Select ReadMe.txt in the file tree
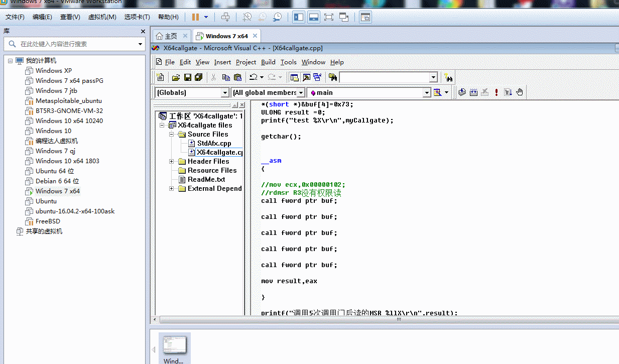619x364 pixels. click(206, 180)
